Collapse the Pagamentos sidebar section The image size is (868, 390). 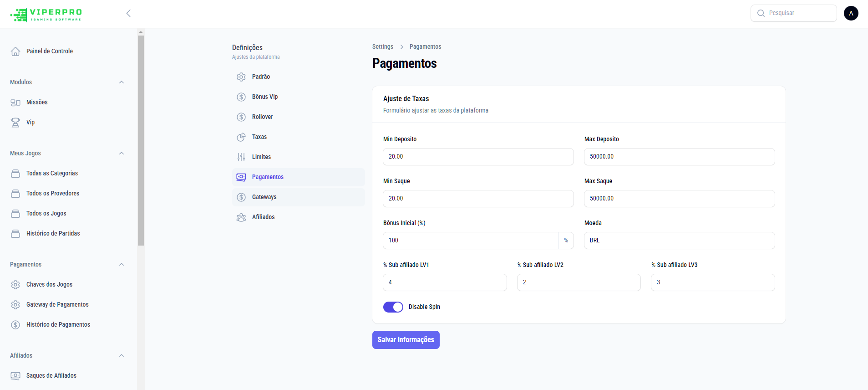(122, 265)
